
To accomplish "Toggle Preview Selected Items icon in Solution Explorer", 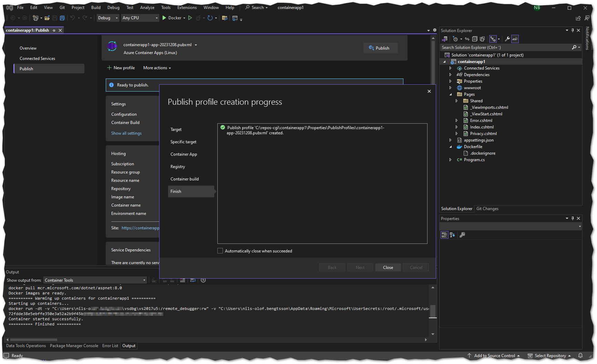I will pos(515,39).
